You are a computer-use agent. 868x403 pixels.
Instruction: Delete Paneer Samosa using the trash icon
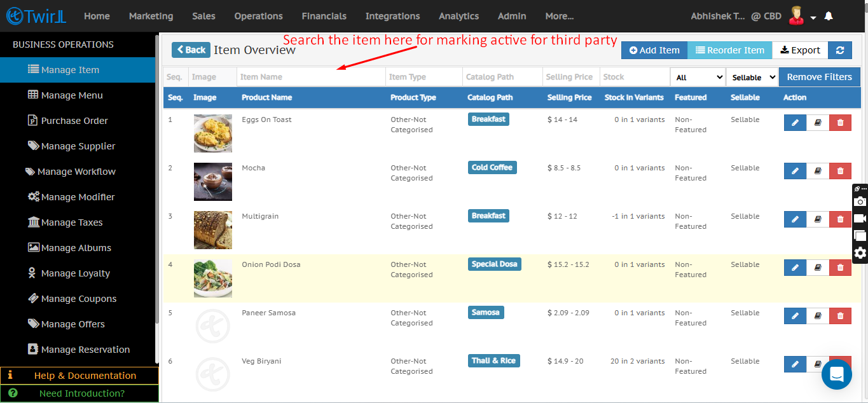[840, 316]
